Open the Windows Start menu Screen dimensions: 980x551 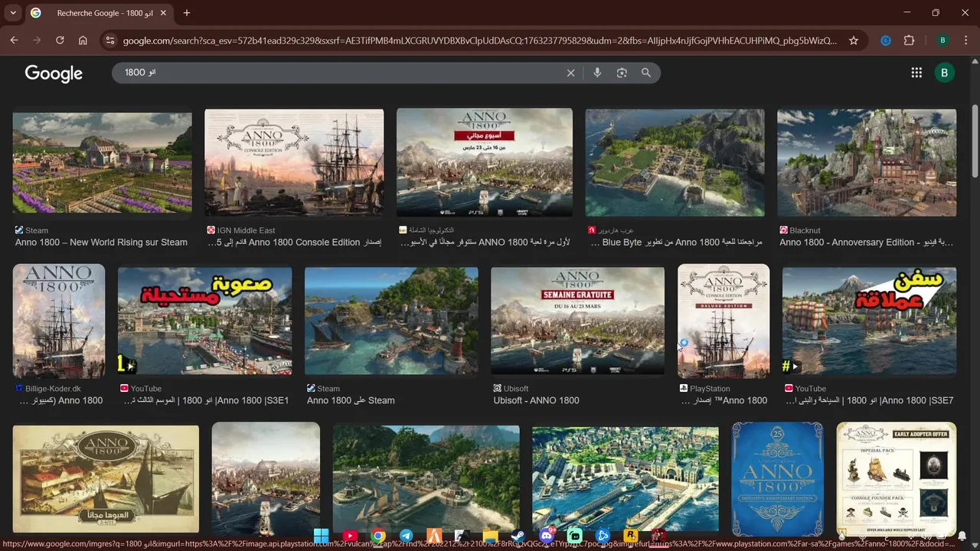pyautogui.click(x=321, y=536)
